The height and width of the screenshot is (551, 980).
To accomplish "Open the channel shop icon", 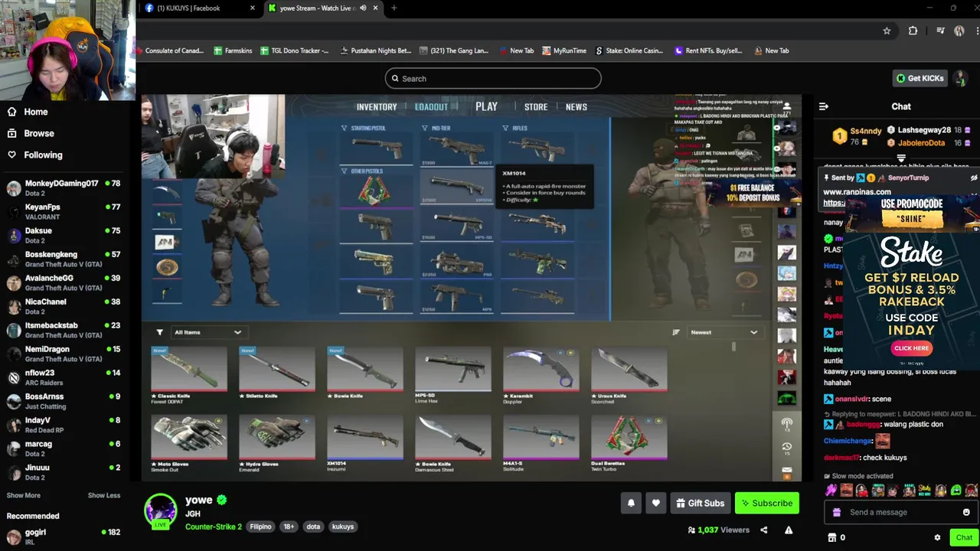I will tap(832, 537).
